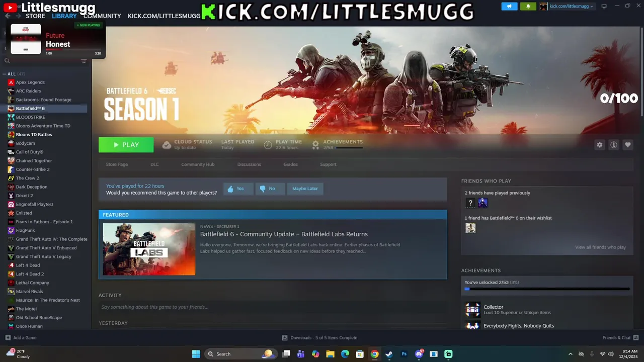Launch Battlefield 6 with PLAY

126,145
